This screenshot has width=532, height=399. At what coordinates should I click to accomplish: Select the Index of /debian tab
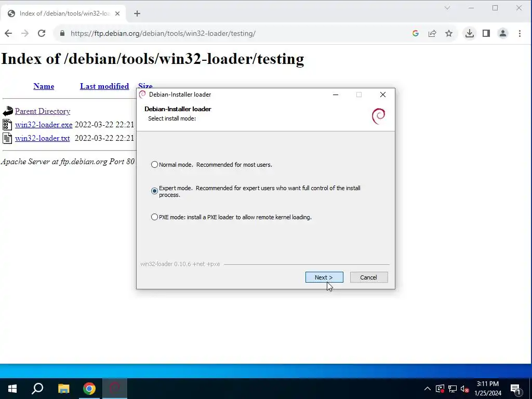(x=64, y=14)
